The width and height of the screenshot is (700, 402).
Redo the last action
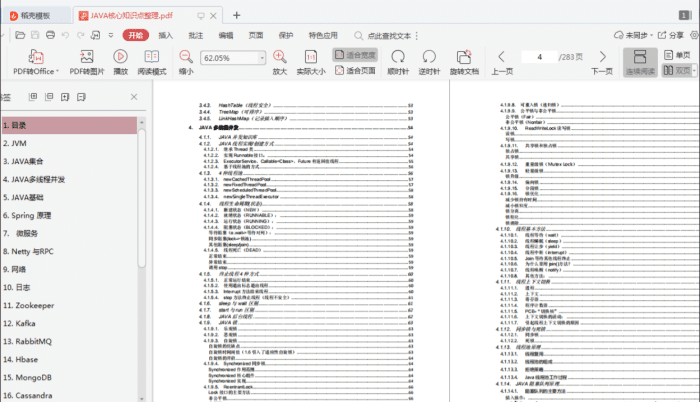[x=80, y=35]
